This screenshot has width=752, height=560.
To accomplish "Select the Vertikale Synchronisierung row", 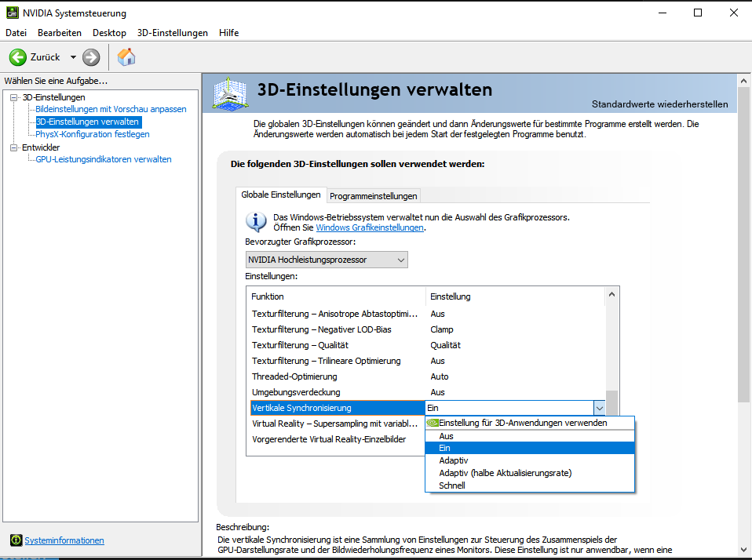I will pos(338,408).
